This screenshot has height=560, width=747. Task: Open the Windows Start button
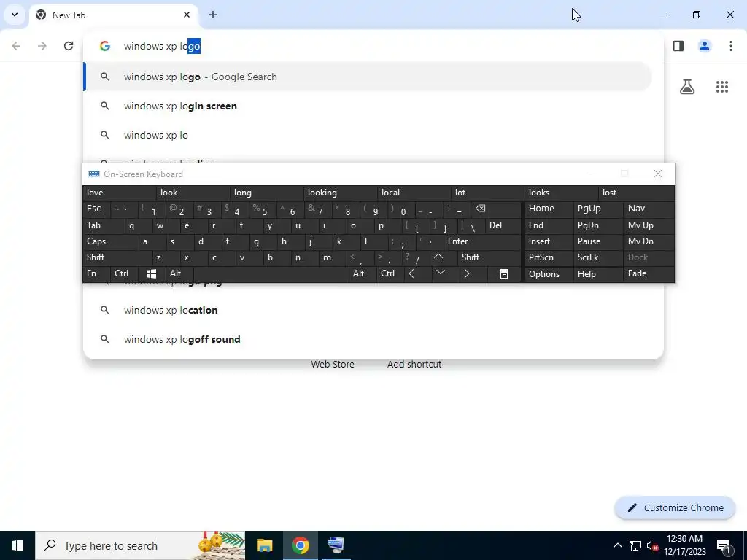(18, 545)
